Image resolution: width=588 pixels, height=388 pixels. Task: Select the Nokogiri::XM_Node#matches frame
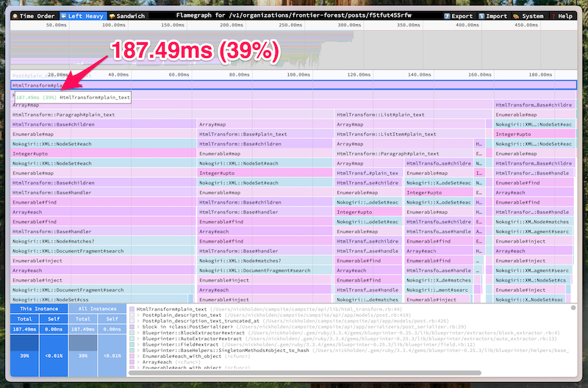[534, 222]
